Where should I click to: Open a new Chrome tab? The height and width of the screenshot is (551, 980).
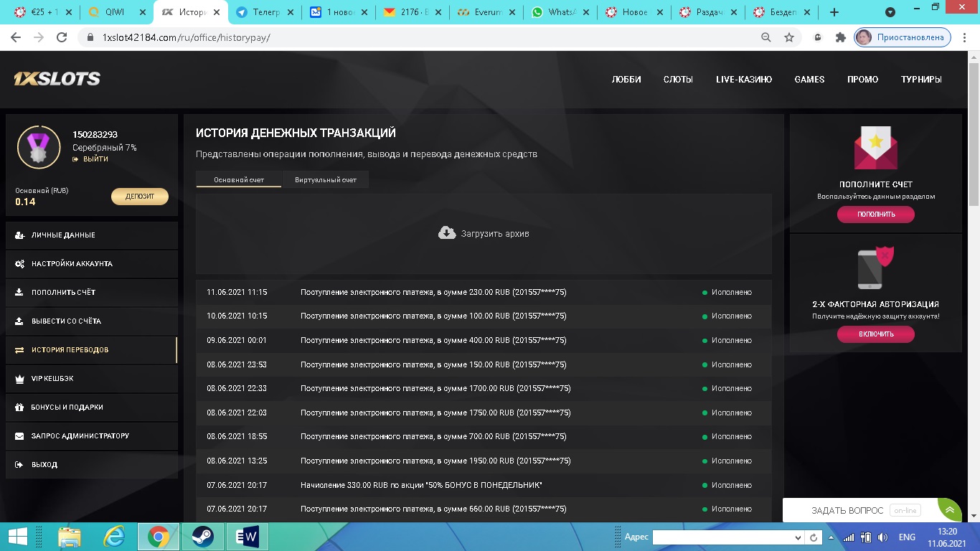(x=834, y=12)
